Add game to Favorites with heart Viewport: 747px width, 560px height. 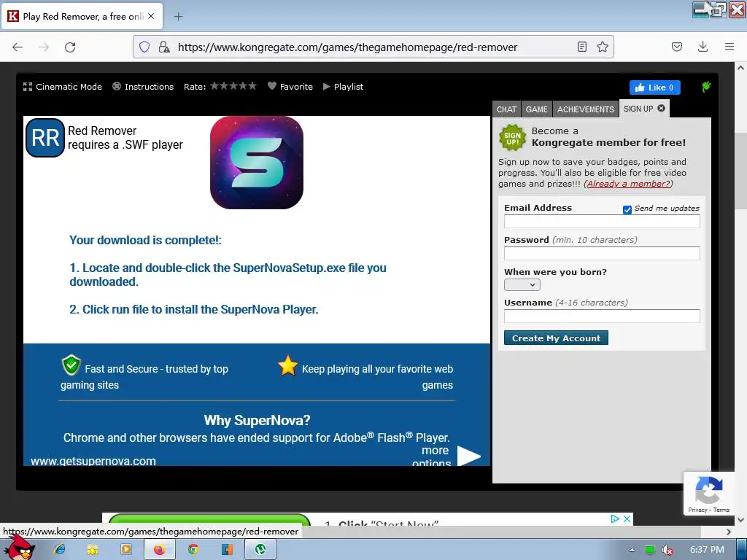290,87
